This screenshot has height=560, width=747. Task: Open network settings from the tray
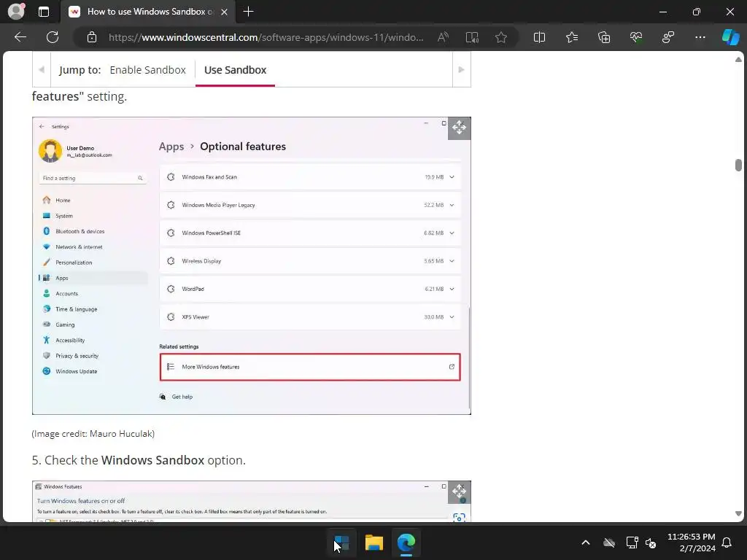[x=632, y=542]
